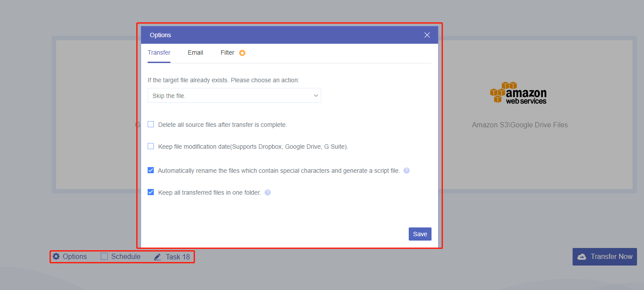Close the Options dialog with X
644x290 pixels.
tap(427, 35)
